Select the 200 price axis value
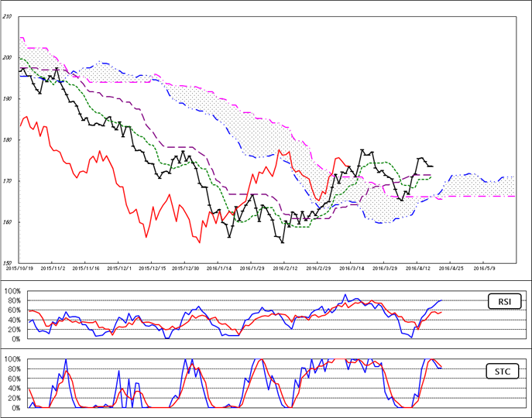This screenshot has height=418, width=532. pos(7,57)
